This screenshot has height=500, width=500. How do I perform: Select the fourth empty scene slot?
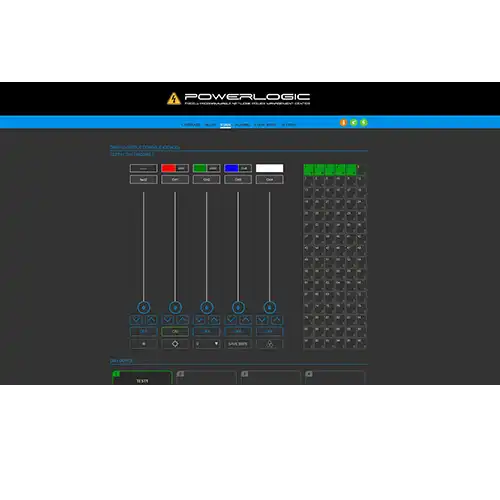click(335, 378)
